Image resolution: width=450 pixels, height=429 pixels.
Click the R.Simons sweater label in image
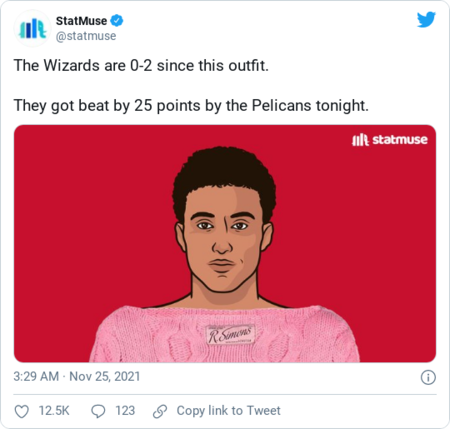pos(230,334)
